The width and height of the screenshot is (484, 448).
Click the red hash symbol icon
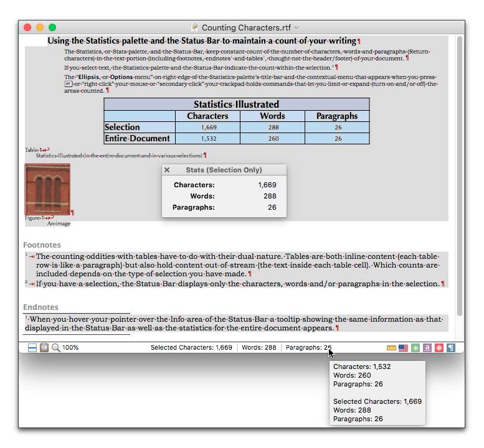click(x=439, y=348)
